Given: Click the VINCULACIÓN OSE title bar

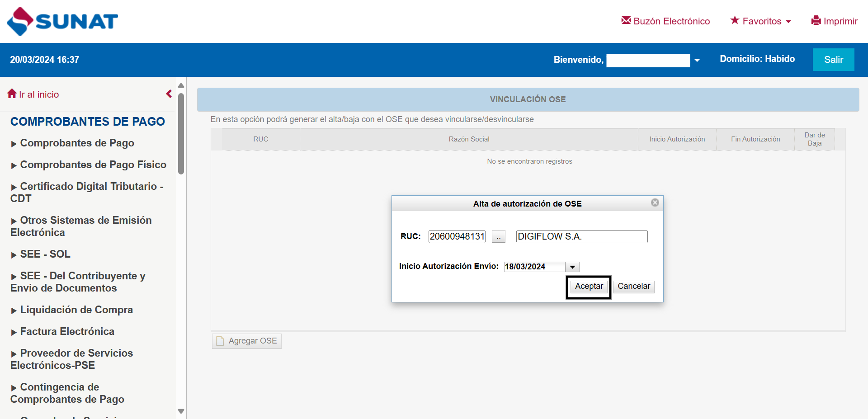Looking at the screenshot, I should pos(528,99).
